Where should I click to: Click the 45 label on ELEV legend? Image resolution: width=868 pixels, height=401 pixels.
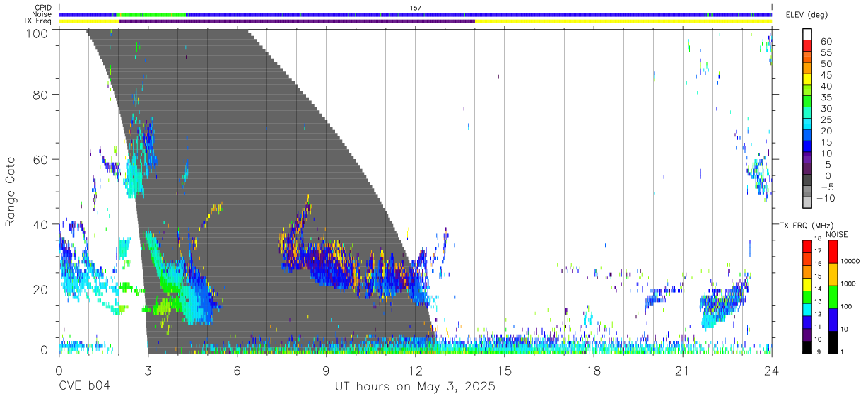pyautogui.click(x=826, y=75)
